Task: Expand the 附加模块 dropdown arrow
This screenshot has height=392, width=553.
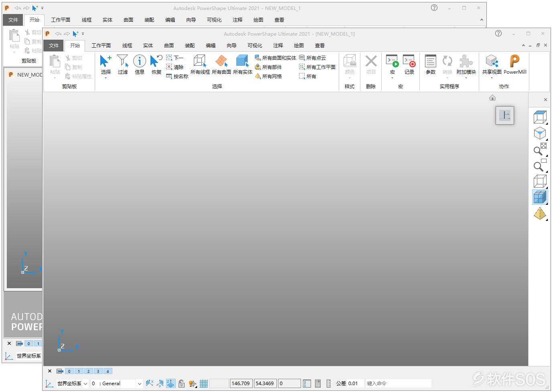Action: [x=466, y=78]
